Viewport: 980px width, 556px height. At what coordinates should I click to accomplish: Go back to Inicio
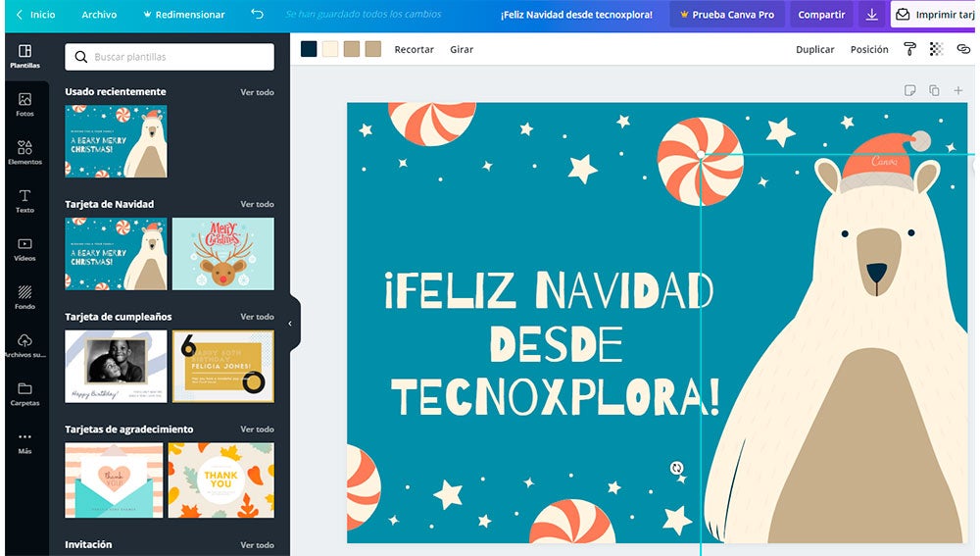[x=35, y=15]
